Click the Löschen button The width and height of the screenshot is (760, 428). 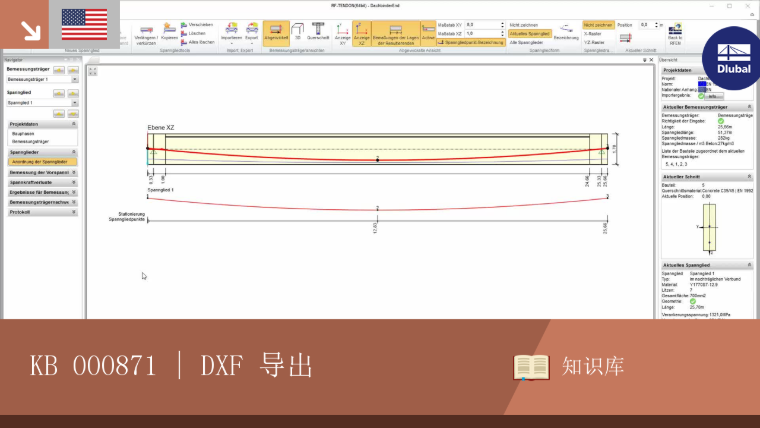coord(194,33)
